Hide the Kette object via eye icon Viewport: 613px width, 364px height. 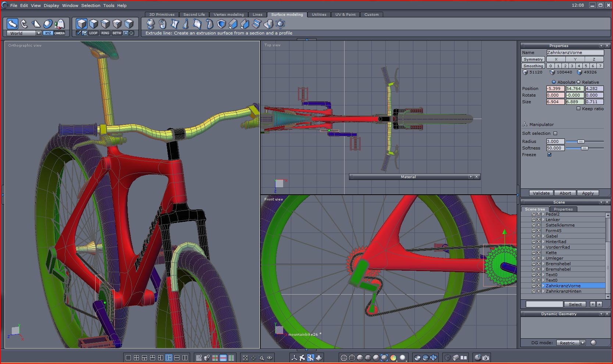tap(539, 253)
